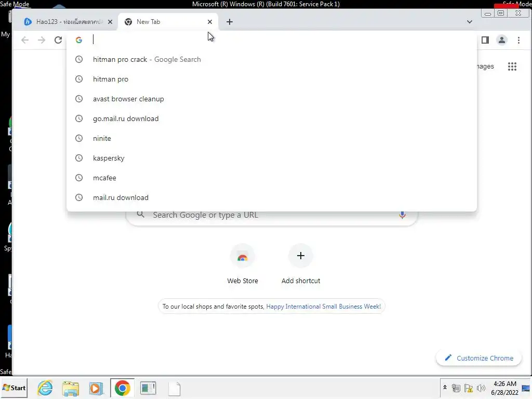Viewport: 532px width, 399px height.
Task: Close the Hao123 tab
Action: (x=110, y=22)
